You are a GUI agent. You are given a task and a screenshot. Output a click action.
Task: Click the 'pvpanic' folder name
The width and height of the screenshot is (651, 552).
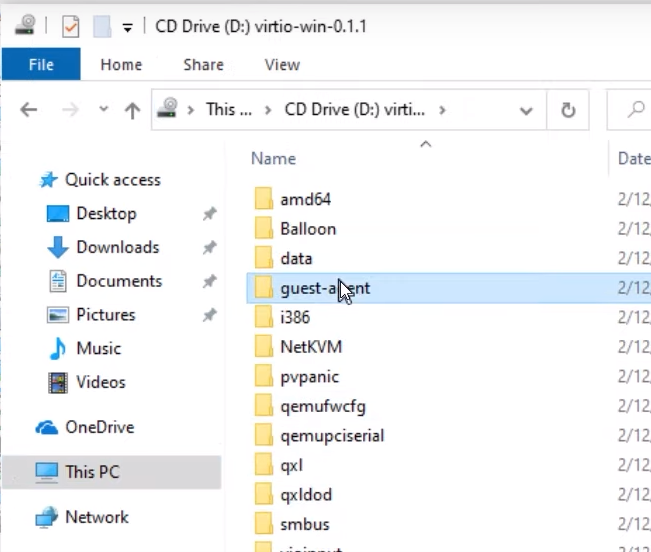point(309,377)
